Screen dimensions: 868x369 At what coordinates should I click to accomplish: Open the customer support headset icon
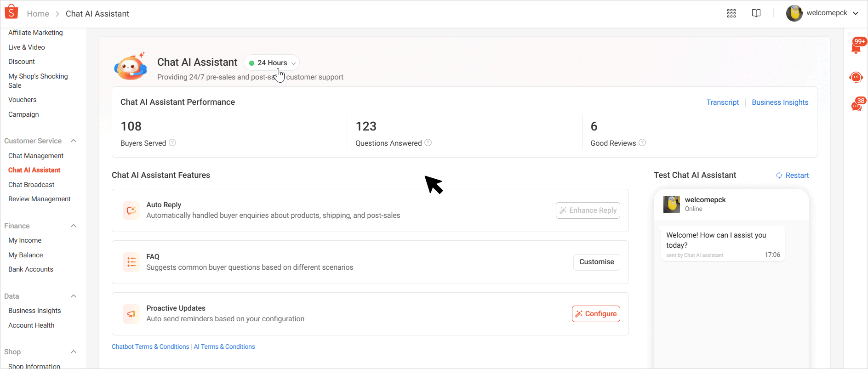[x=856, y=77]
